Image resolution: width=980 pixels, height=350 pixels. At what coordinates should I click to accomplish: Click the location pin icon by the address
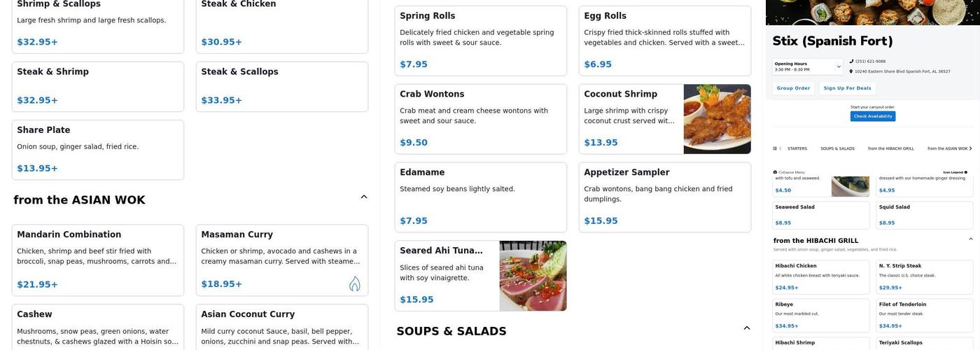[852, 71]
